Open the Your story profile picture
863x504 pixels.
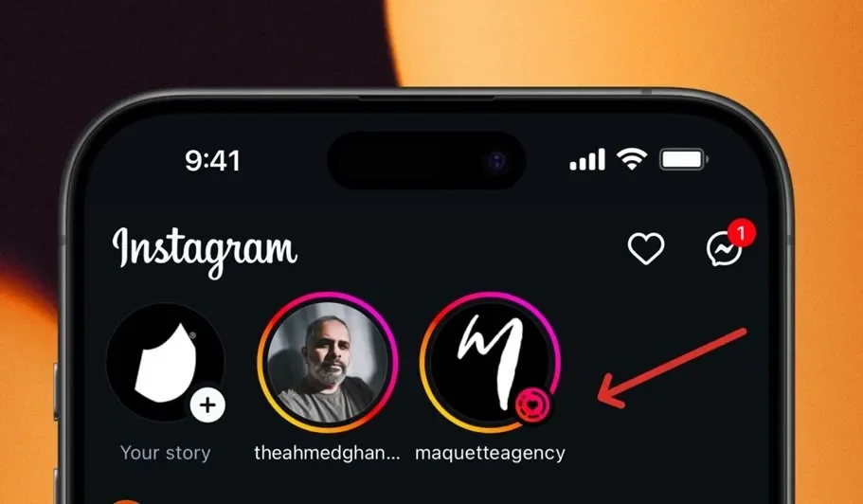click(x=165, y=362)
